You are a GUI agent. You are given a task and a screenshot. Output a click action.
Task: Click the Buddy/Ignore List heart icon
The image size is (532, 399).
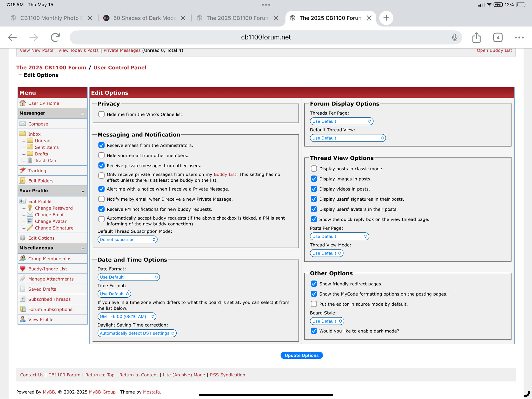pos(23,269)
